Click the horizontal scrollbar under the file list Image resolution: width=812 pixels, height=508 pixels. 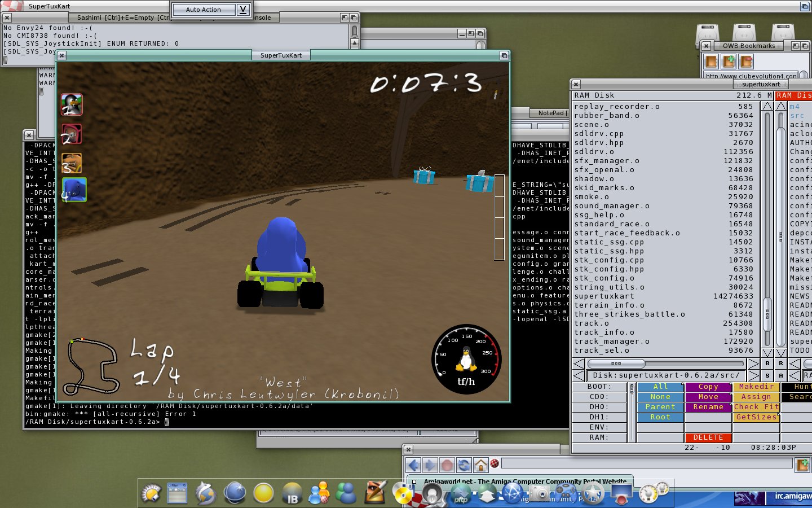(x=667, y=364)
